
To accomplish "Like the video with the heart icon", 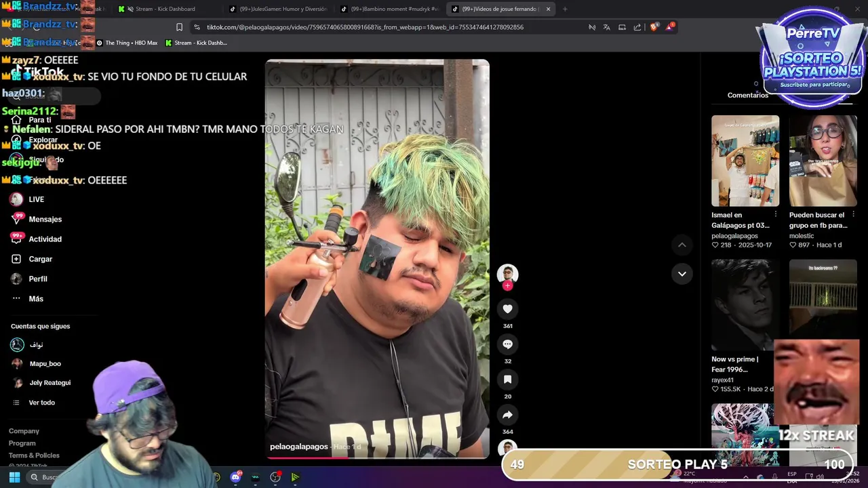I will [x=507, y=309].
